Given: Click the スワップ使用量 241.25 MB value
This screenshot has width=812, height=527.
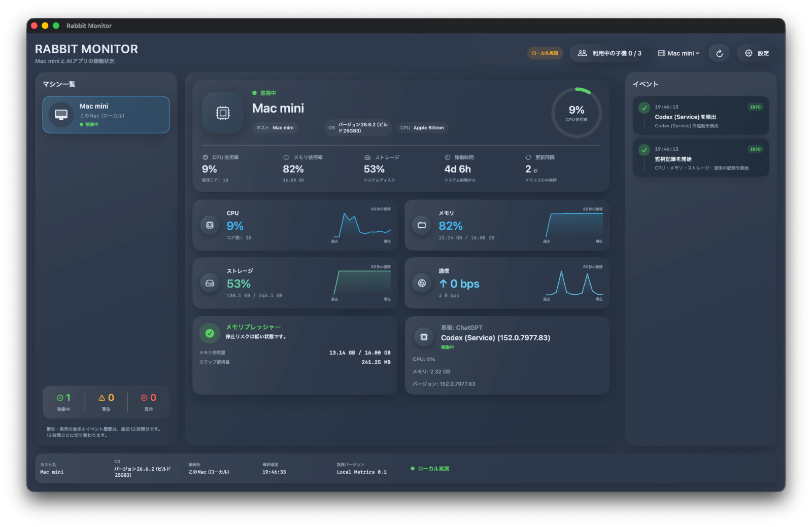Looking at the screenshot, I should coord(376,362).
